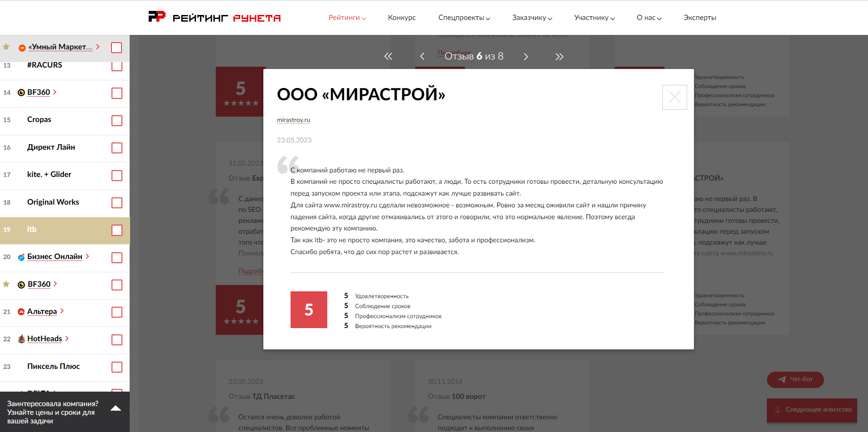
Task: Close the ООО «МИРАСТРОЙ» review popup
Action: point(674,97)
